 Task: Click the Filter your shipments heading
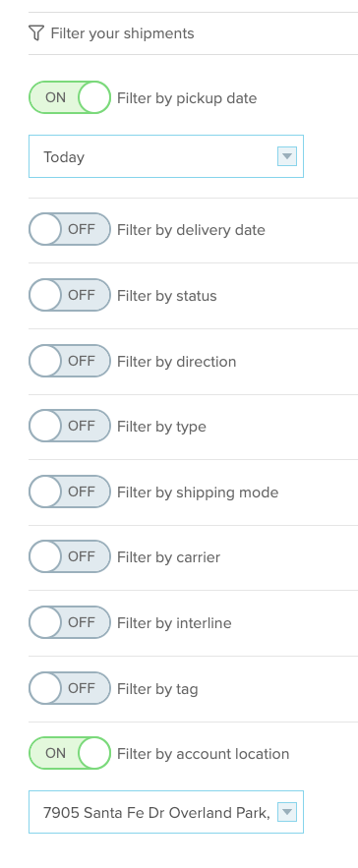(x=123, y=33)
